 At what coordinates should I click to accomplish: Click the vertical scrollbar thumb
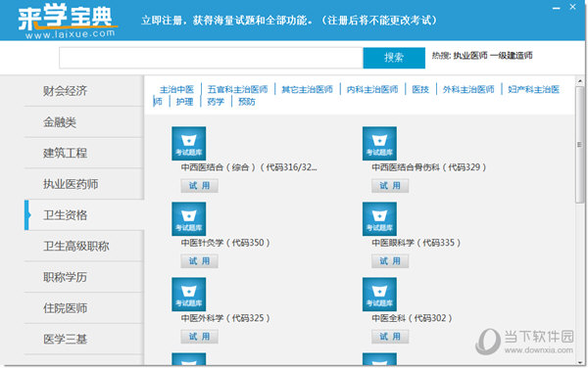point(580,145)
